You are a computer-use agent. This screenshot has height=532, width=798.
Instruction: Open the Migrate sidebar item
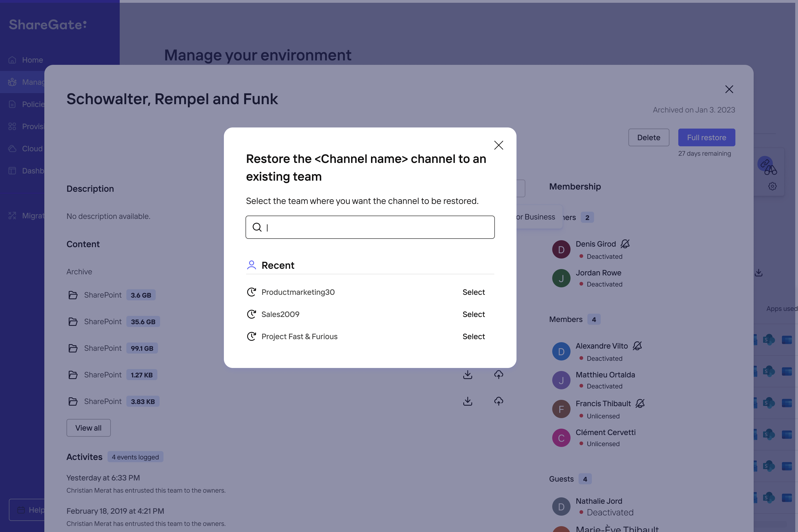tap(22, 216)
